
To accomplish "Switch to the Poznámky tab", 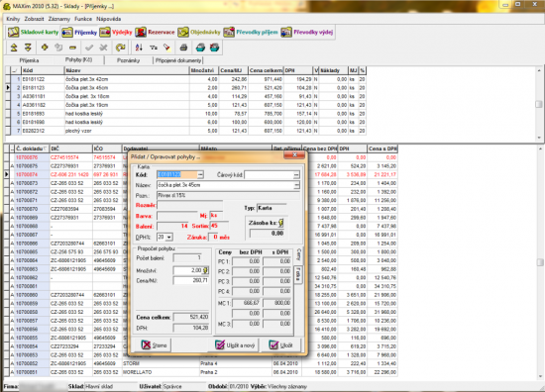I will point(128,60).
